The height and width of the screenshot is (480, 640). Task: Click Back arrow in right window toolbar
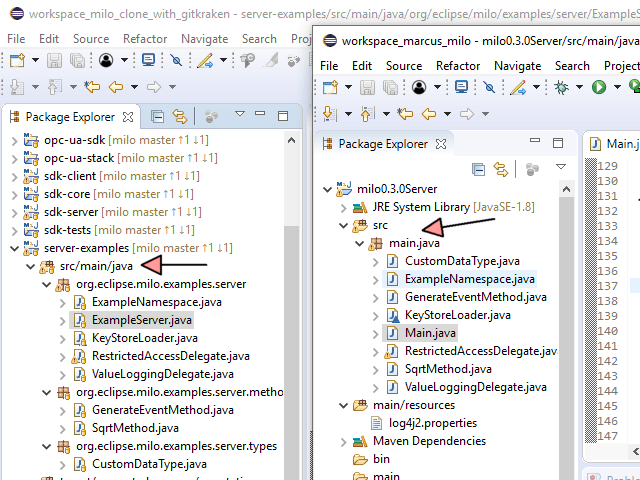point(429,114)
